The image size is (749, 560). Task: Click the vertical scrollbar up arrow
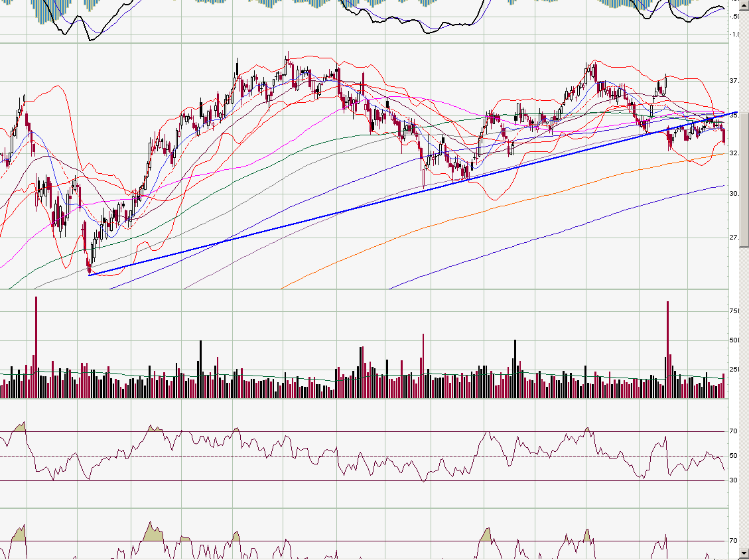(x=744, y=4)
